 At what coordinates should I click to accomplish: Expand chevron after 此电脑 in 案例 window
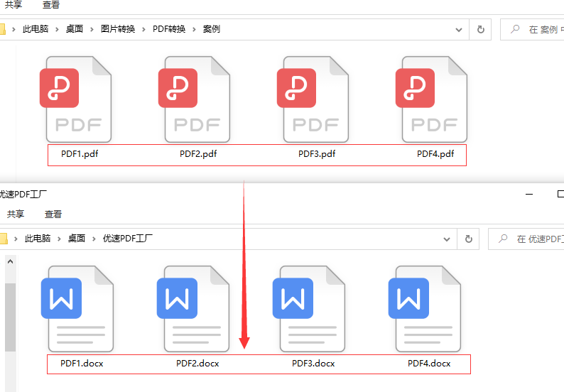point(57,30)
